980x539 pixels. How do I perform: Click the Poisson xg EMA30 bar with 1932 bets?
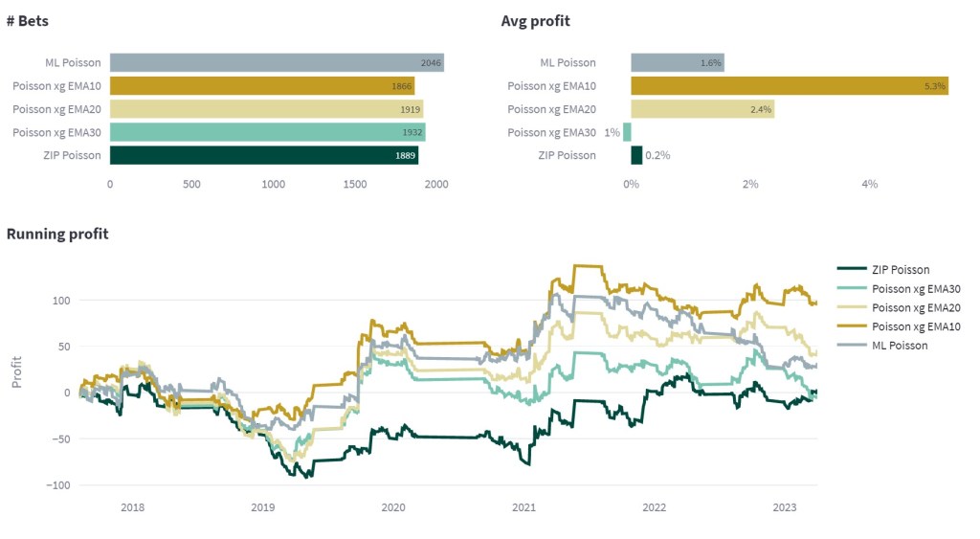268,132
